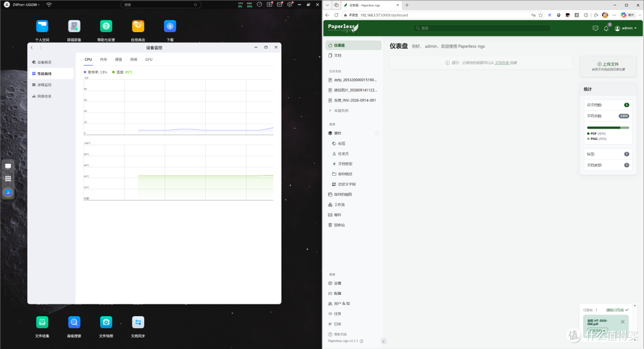Viewport: 644px width, 349px height.
Task: Switch to the 硬盘 tab in device monitor
Action: point(119,60)
